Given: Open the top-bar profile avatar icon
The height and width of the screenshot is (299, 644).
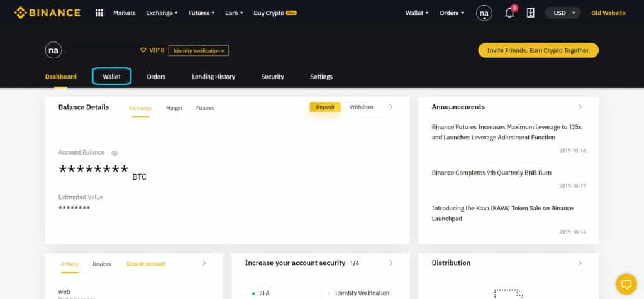Looking at the screenshot, I should [484, 13].
